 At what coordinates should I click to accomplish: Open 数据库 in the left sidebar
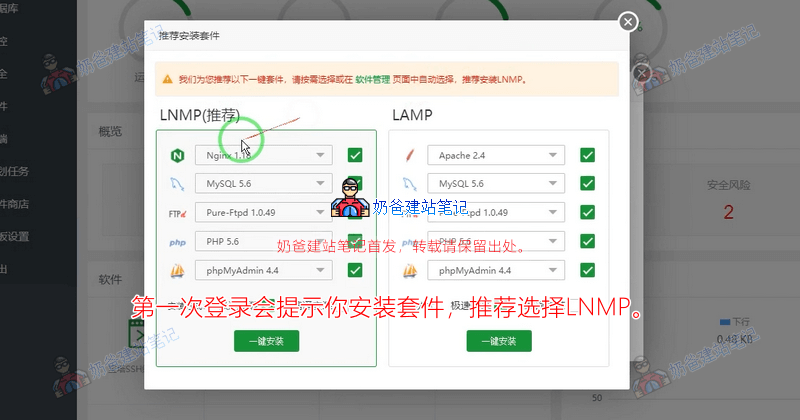coord(9,8)
